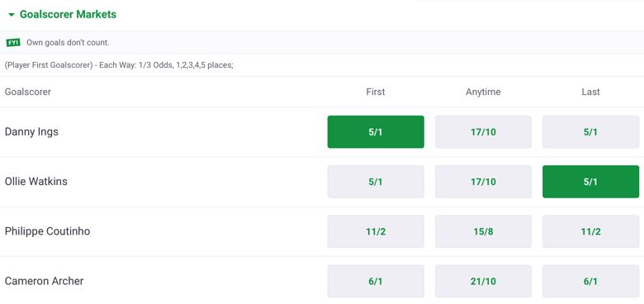Add Cameron Archer Anytime odds 21/10
644x304 pixels.
point(483,281)
